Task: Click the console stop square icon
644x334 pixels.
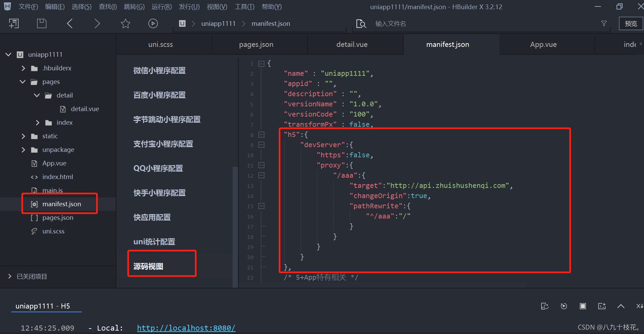Action: [x=583, y=306]
